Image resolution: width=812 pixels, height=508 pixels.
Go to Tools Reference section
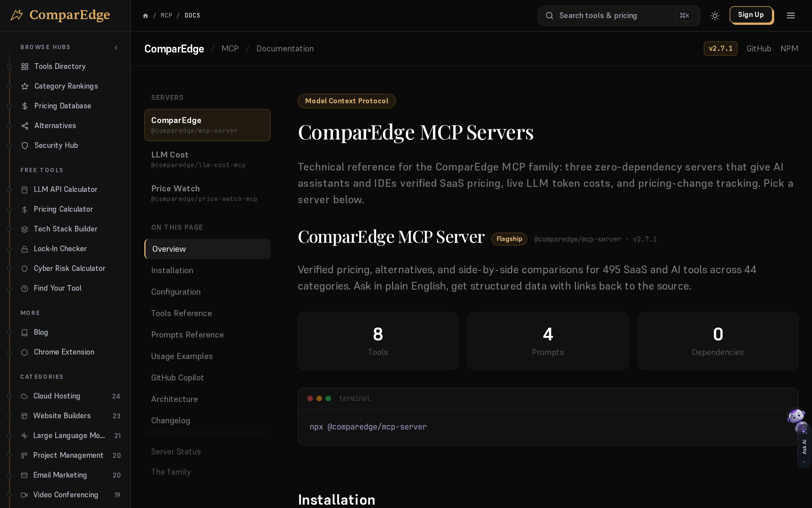point(182,314)
